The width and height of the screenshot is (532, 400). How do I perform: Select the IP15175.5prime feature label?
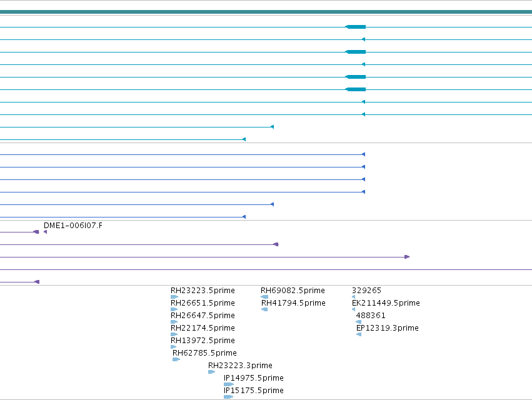pos(254,391)
